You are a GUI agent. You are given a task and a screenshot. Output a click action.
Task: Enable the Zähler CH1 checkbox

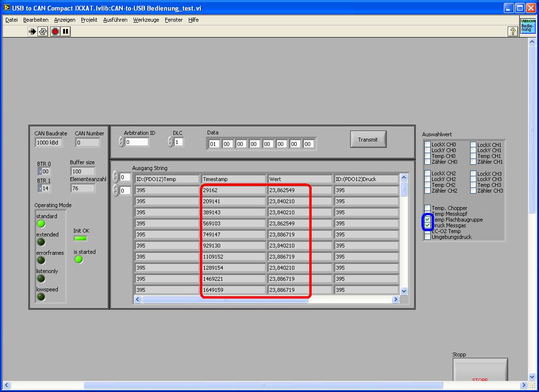(x=473, y=162)
